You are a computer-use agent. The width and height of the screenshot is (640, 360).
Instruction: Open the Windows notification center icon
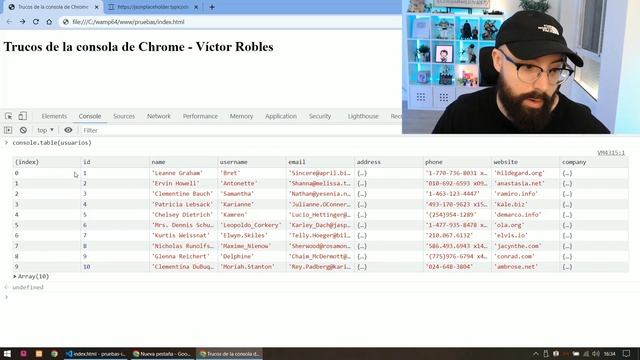point(627,353)
